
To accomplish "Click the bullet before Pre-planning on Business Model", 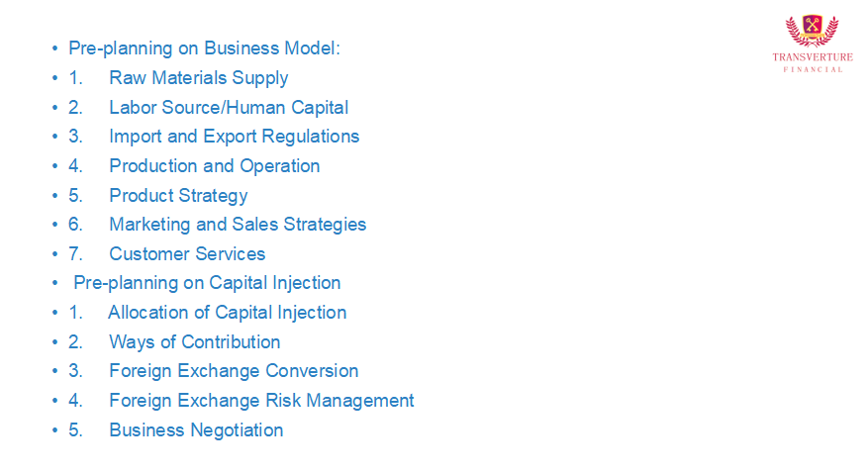I will [x=55, y=48].
